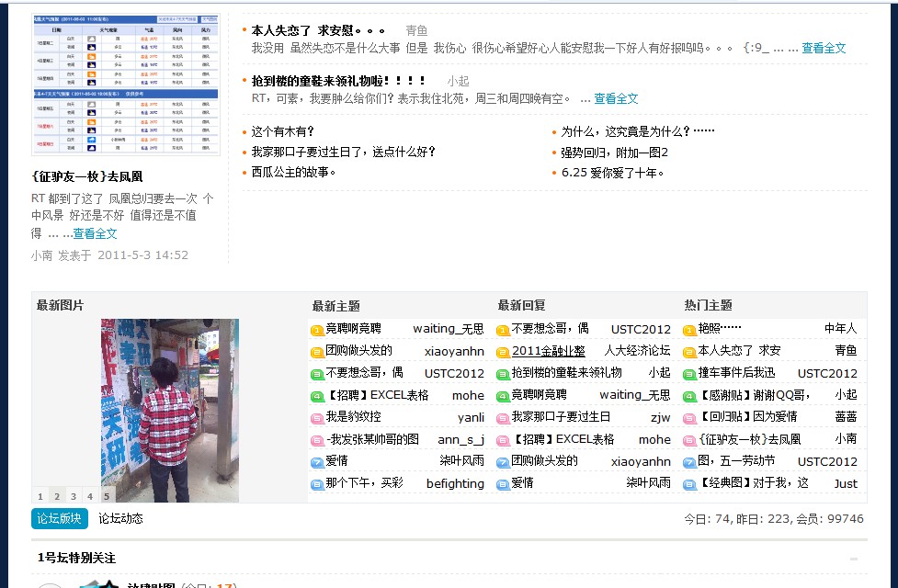The height and width of the screenshot is (588, 898).
Task: Open topic 艳照…… in 热门主题
Action: click(720, 328)
